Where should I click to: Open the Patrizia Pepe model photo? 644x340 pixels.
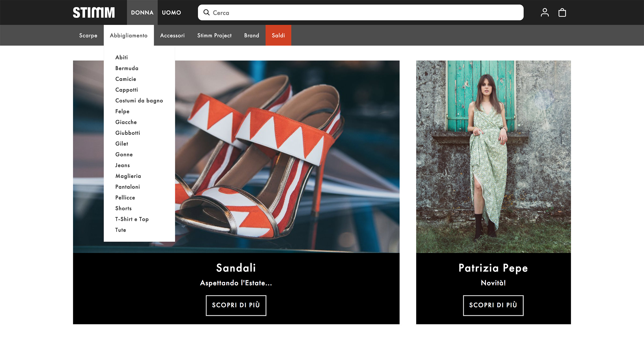pyautogui.click(x=493, y=157)
